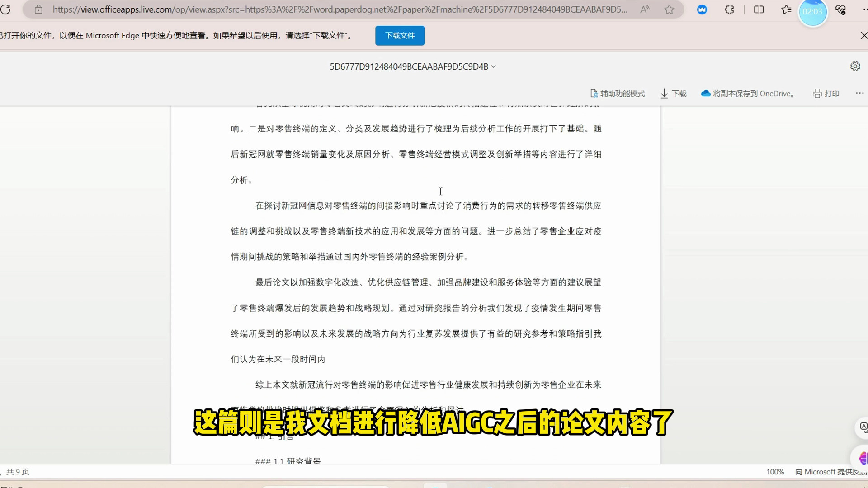Open the favorites list icon
Image resolution: width=868 pixels, height=488 pixels.
point(786,9)
